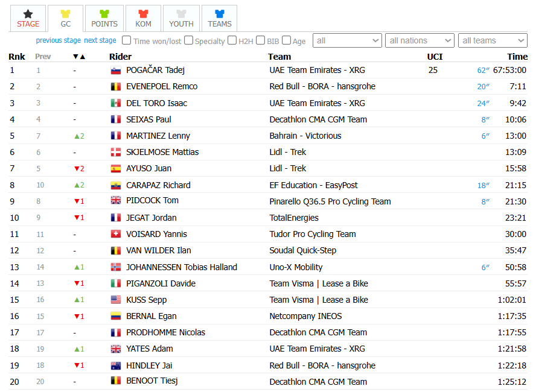The image size is (533, 392).
Task: Tick the Age checkbox
Action: [287, 40]
